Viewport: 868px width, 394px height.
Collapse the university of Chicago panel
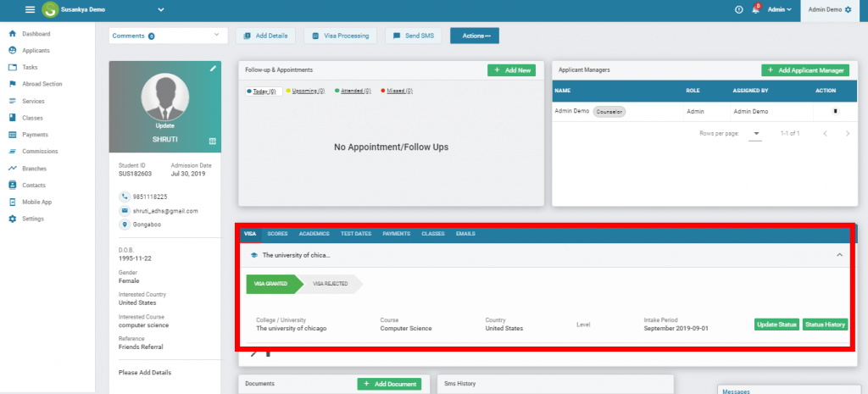point(839,254)
